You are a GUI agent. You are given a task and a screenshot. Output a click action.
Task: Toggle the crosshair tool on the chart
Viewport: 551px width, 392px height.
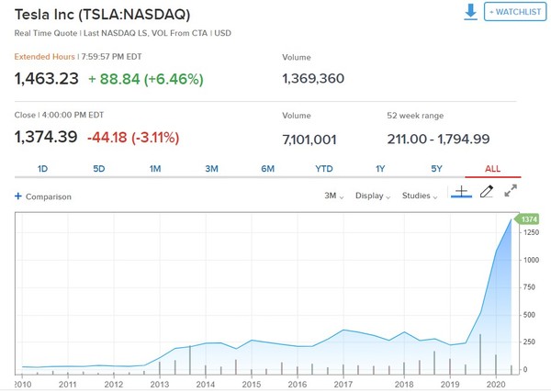tap(461, 191)
